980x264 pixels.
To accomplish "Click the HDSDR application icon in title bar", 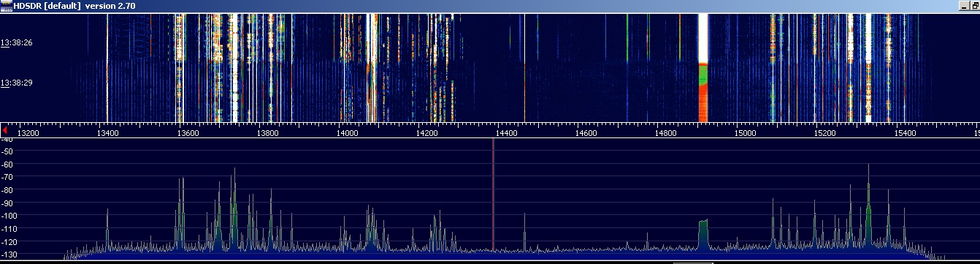I will [x=6, y=6].
